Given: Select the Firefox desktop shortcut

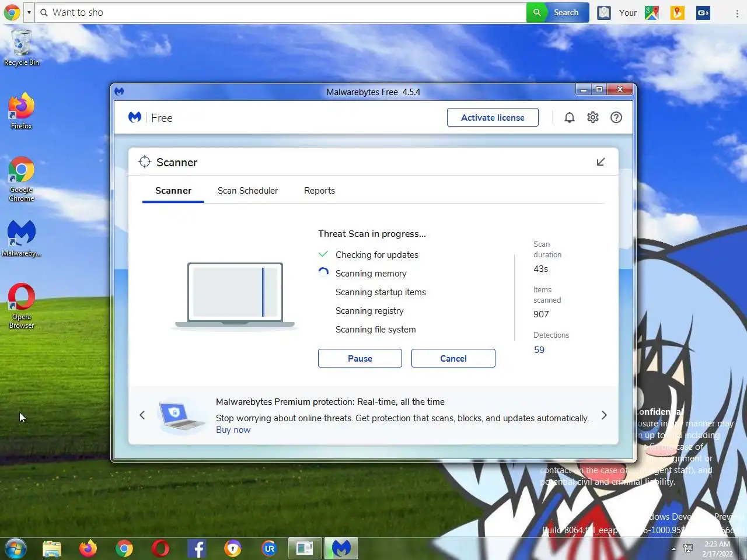Looking at the screenshot, I should [22, 111].
